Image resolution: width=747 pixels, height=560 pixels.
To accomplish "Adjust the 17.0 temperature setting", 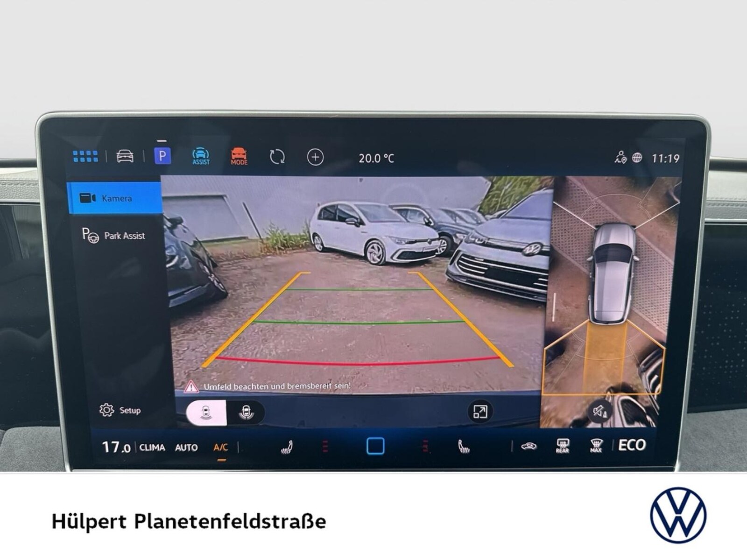I will pos(116,447).
